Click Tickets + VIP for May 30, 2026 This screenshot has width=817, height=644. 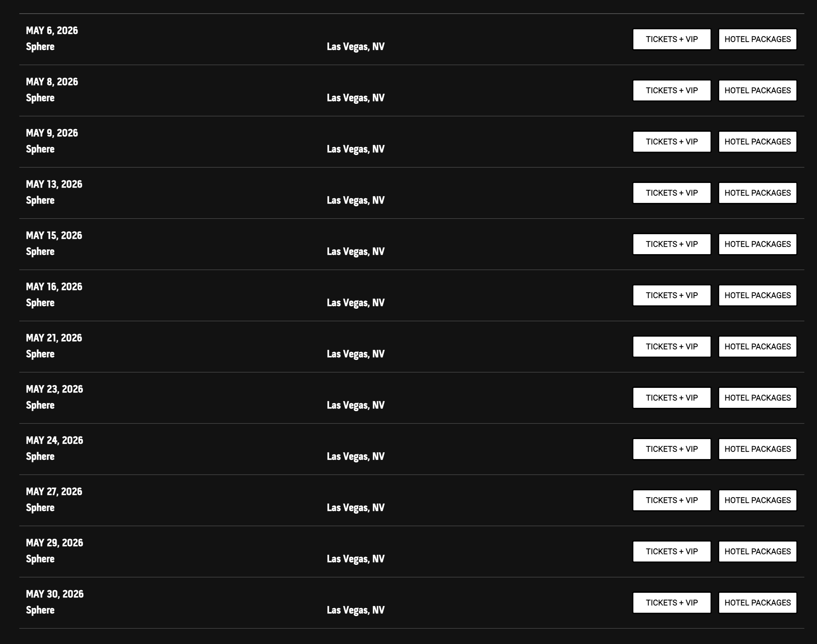672,602
